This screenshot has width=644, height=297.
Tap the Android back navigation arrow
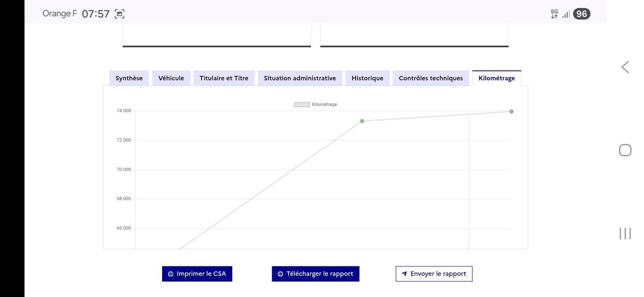pyautogui.click(x=625, y=67)
